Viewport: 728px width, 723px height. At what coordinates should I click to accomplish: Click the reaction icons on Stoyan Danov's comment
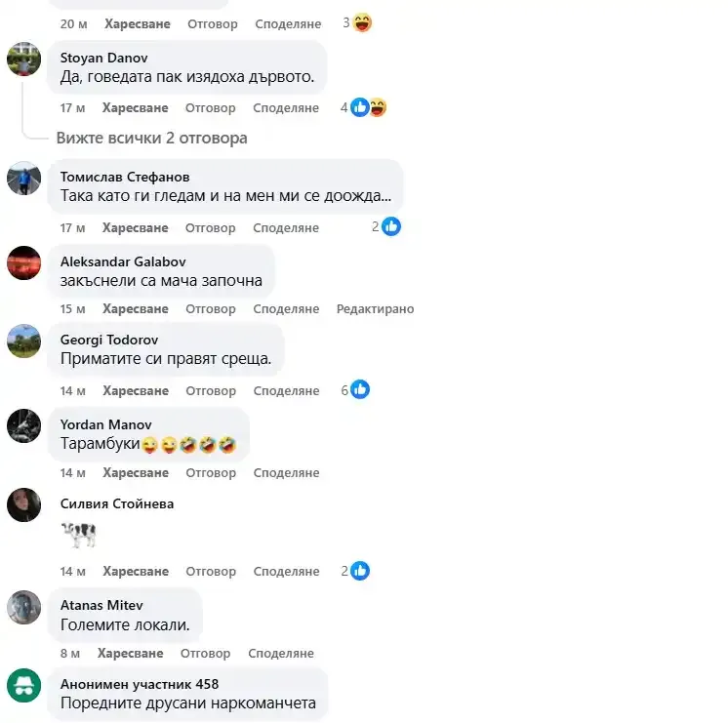(x=369, y=107)
